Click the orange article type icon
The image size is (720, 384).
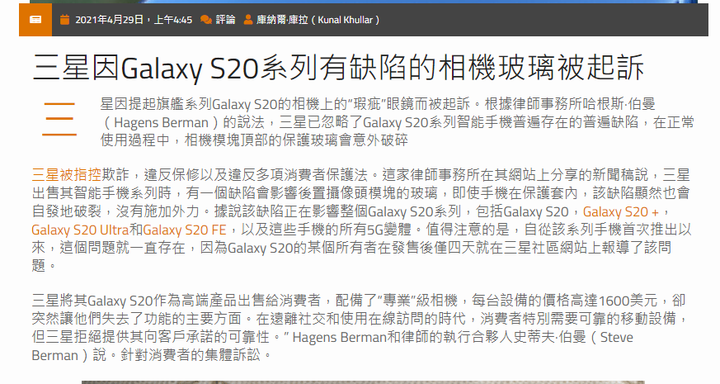pyautogui.click(x=35, y=19)
